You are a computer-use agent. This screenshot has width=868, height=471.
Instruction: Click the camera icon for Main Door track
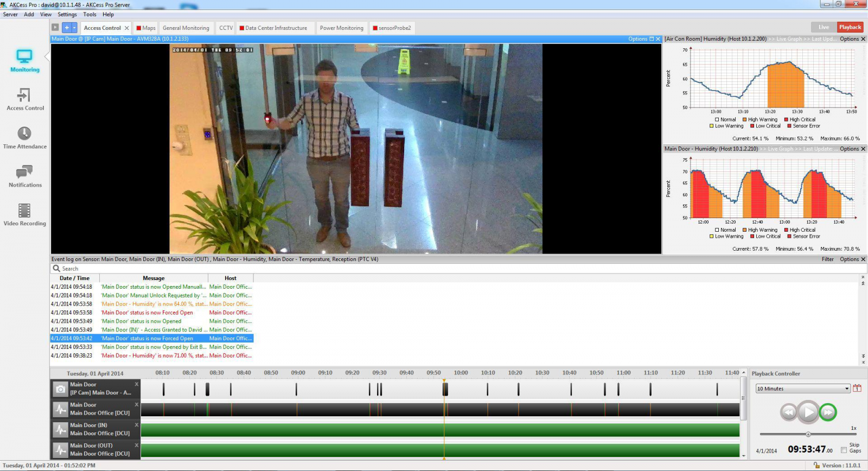point(61,389)
